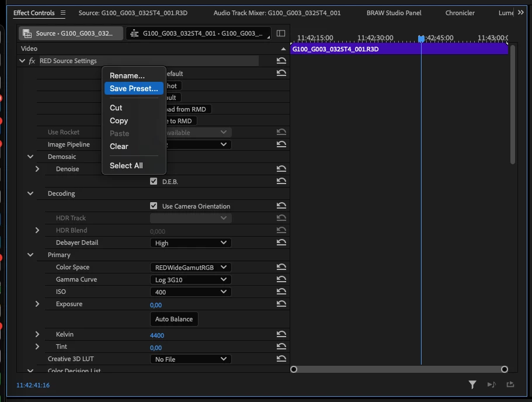Collapse the Primary group
Viewport: 532px width, 402px height.
click(x=30, y=255)
